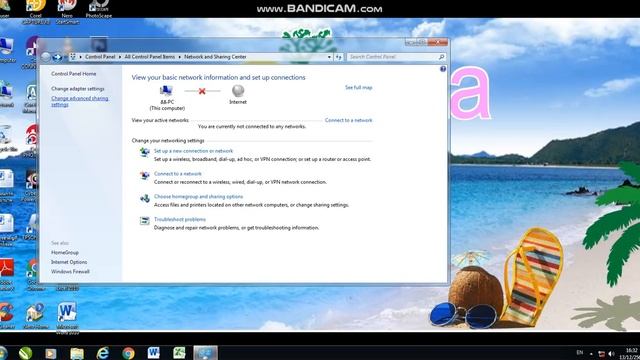The height and width of the screenshot is (360, 640).
Task: Click the red X broken connection icon
Action: coord(202,91)
